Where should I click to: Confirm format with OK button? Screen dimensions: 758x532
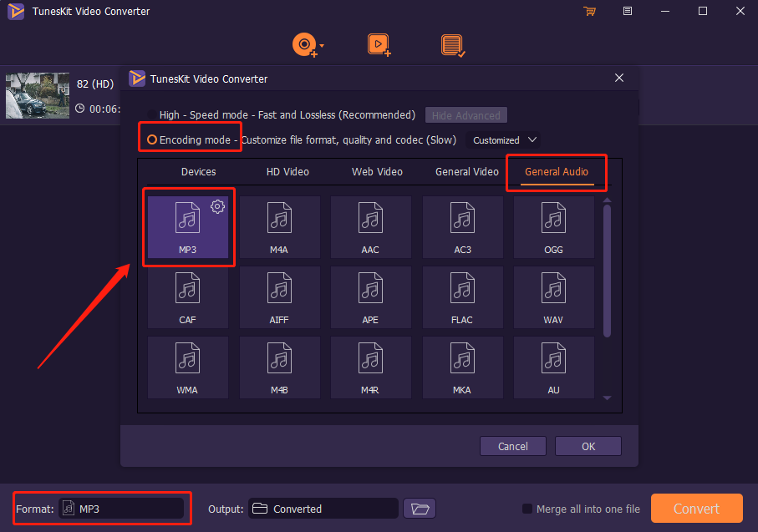588,446
